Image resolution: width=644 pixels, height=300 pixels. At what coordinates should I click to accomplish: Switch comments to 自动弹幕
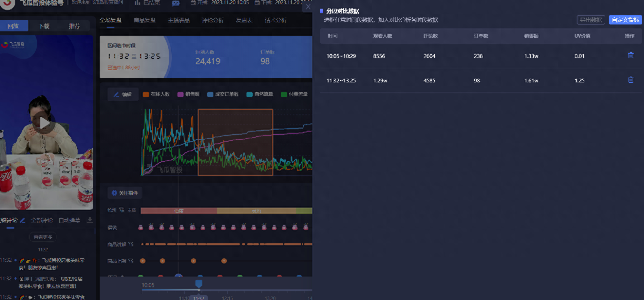point(70,220)
